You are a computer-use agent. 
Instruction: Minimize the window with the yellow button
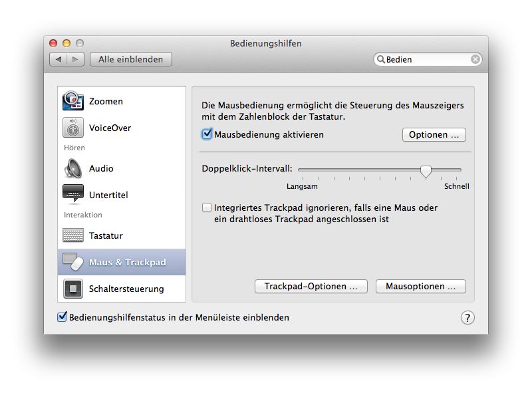point(66,43)
